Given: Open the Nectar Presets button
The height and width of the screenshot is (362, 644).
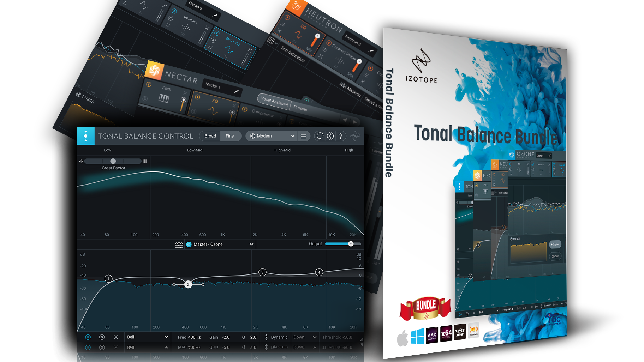Looking at the screenshot, I should click(x=300, y=108).
